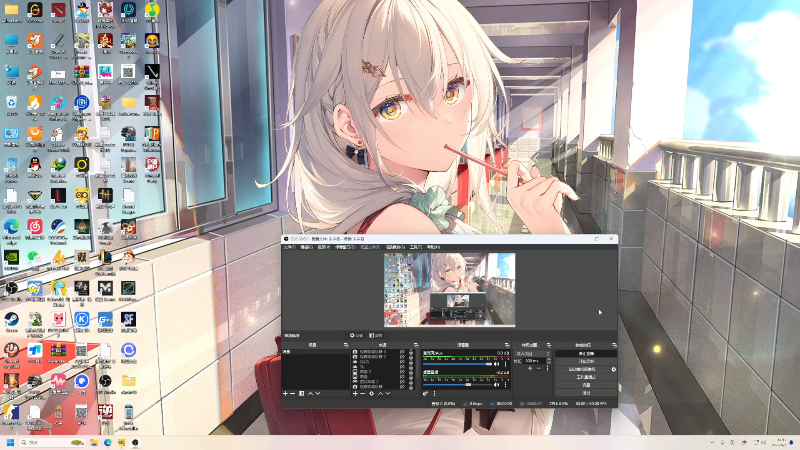Add a new scene with the plus icon
The height and width of the screenshot is (450, 800).
point(285,393)
